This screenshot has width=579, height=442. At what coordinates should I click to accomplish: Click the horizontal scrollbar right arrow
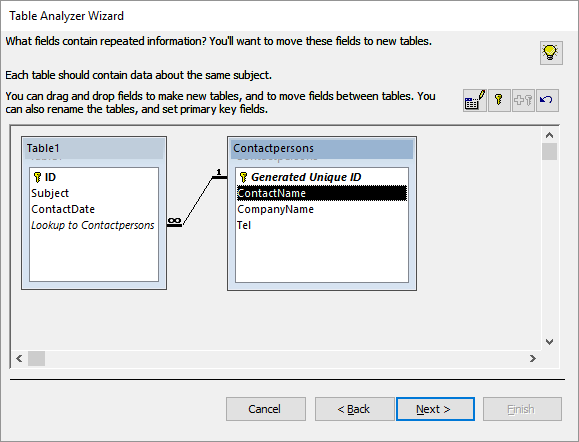tap(532, 358)
